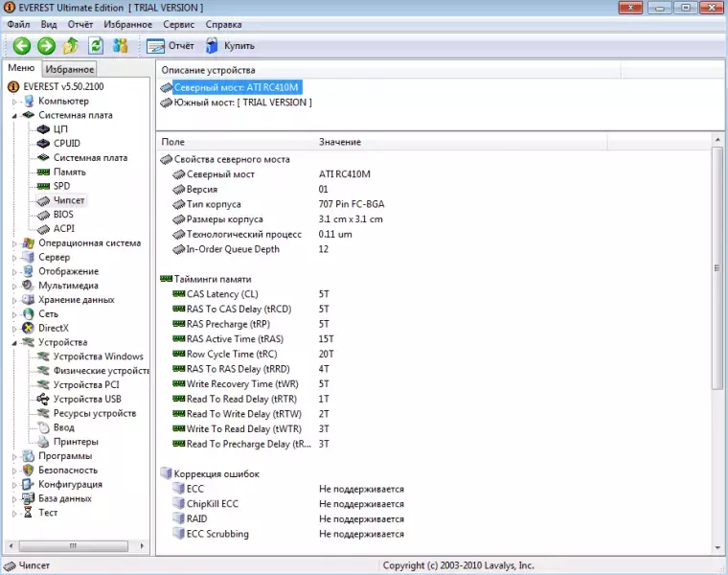Click the ECC row icon
This screenshot has height=575, width=728.
(x=179, y=488)
